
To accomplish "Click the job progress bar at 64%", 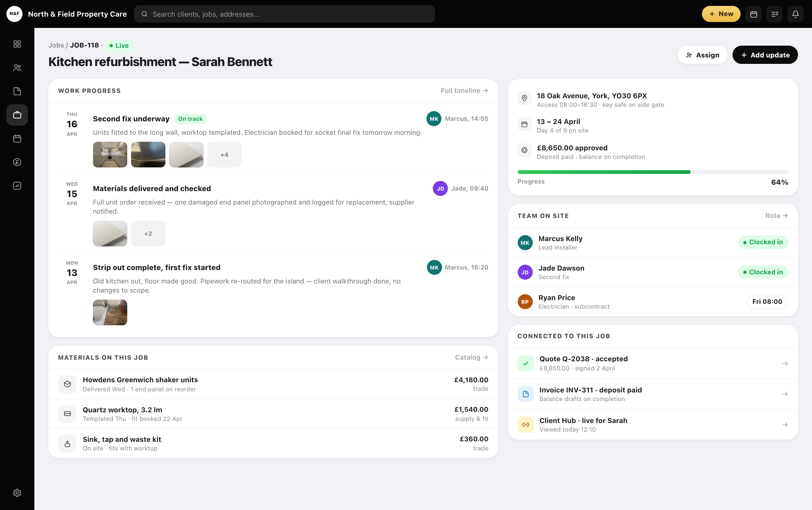I will coord(653,172).
